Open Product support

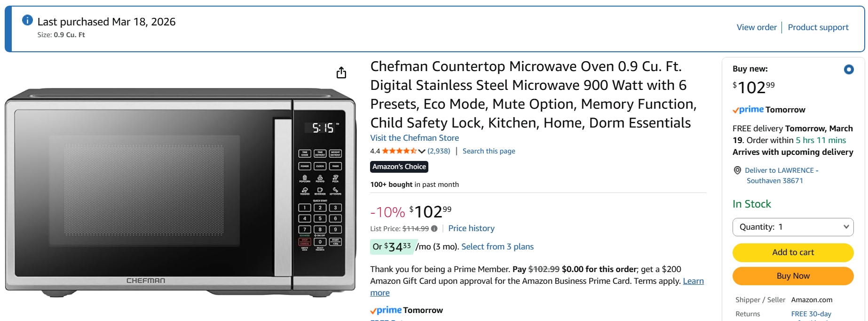(x=818, y=27)
